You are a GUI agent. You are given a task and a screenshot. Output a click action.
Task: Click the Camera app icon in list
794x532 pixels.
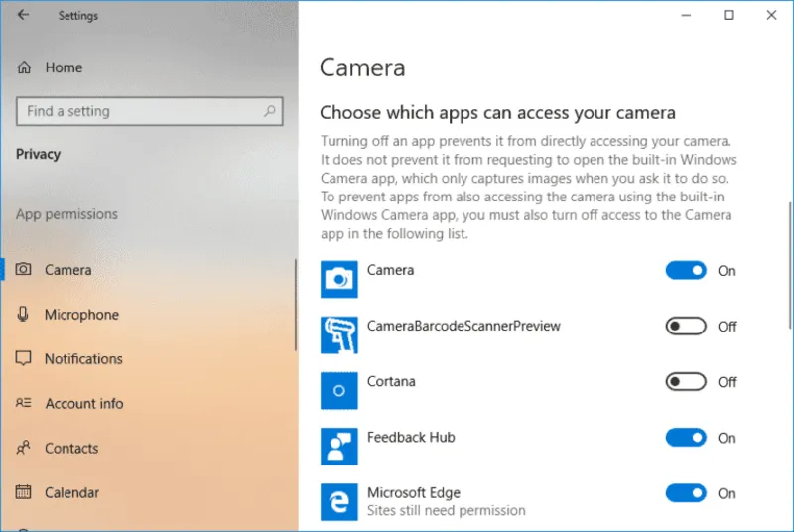(338, 279)
